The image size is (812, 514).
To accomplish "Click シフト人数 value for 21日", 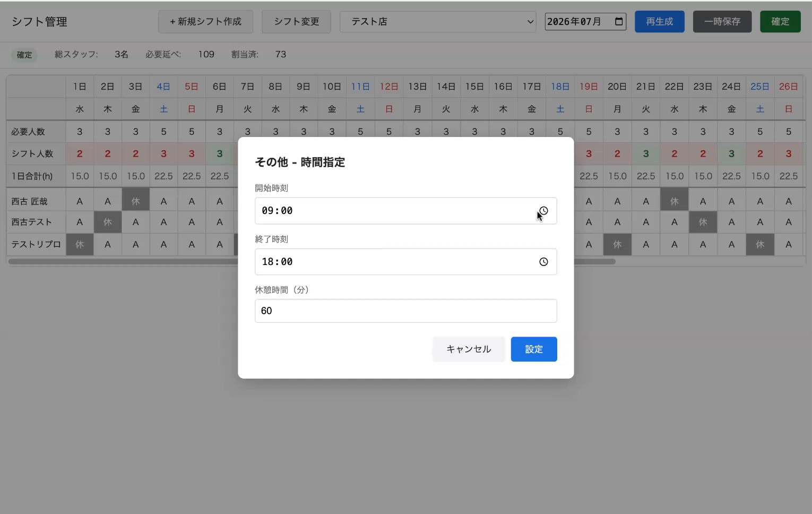I will 646,153.
